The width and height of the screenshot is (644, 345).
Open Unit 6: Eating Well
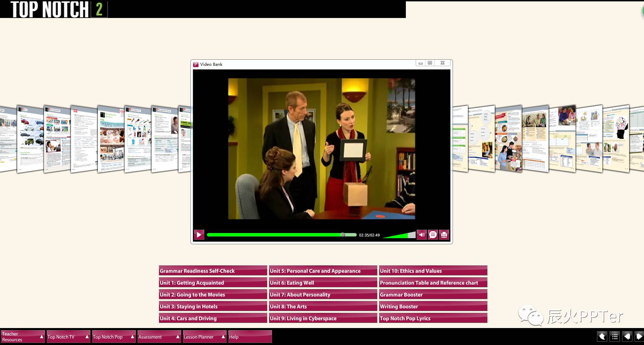(x=323, y=283)
